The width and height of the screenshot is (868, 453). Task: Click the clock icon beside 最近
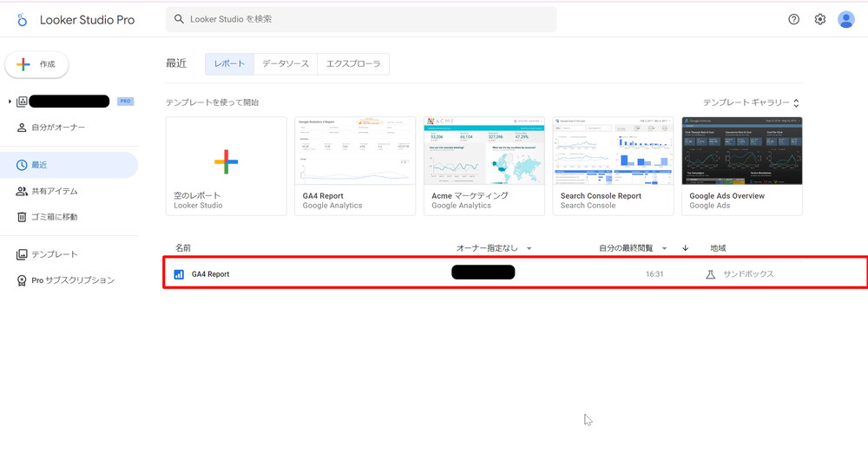22,165
